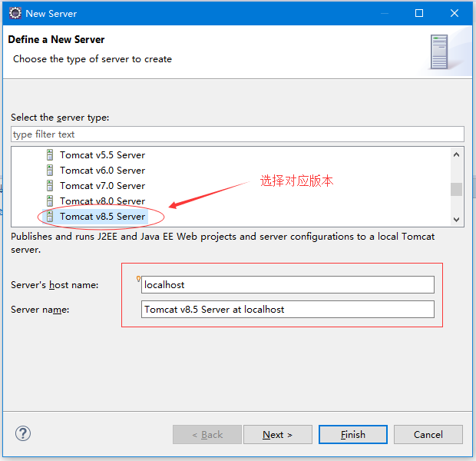Click the Tomcat v8.5 Server icon
Screen dimensions: 476x461
tap(50, 217)
